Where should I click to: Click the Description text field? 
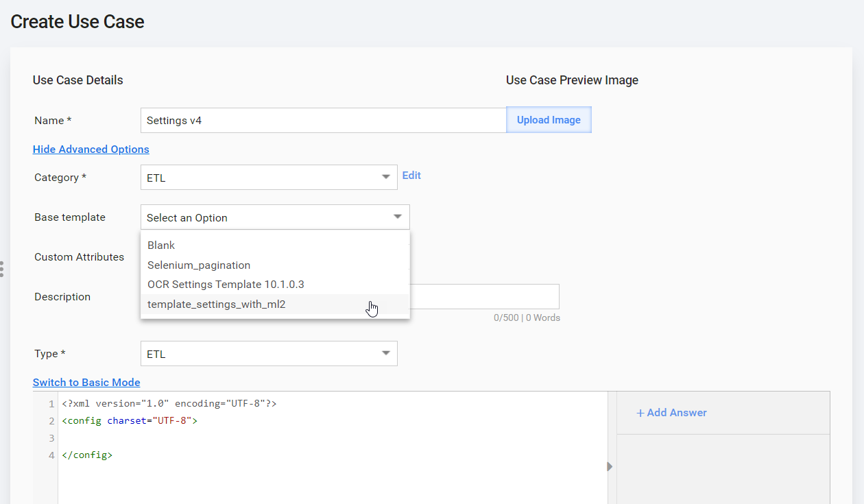(x=485, y=297)
